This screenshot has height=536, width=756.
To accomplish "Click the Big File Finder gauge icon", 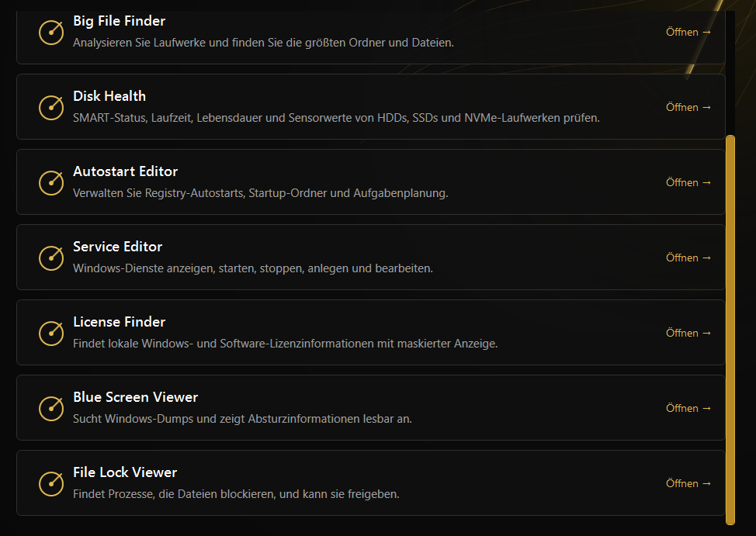I will point(51,33).
